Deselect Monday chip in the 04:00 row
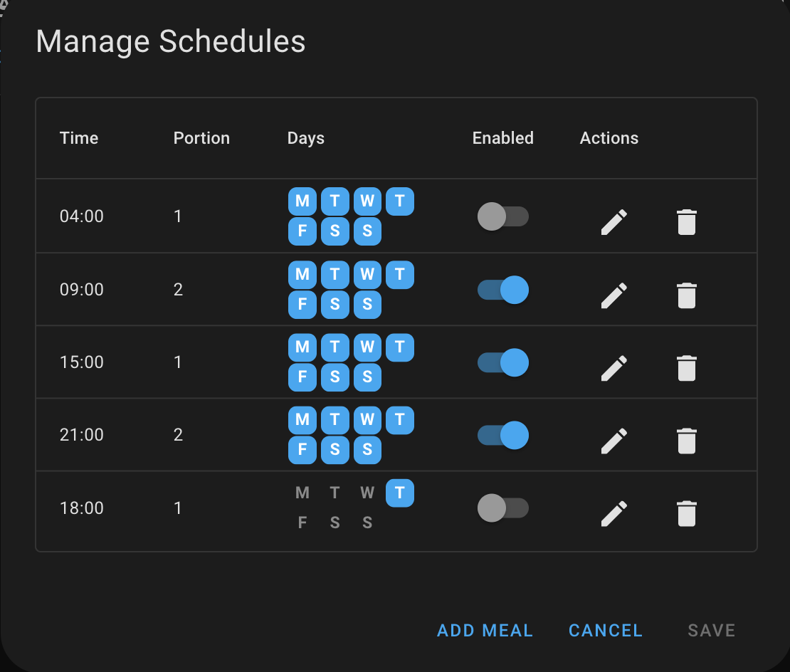Image resolution: width=790 pixels, height=672 pixels. point(302,201)
